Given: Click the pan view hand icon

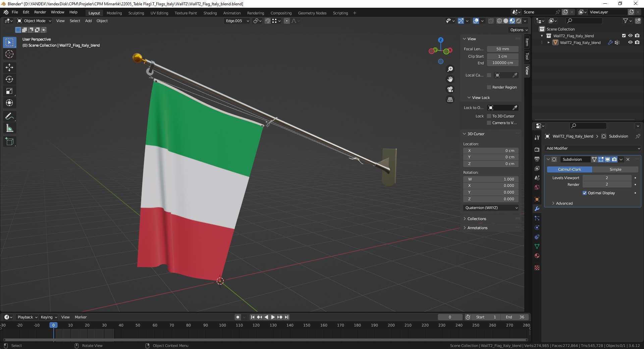Looking at the screenshot, I should [x=450, y=79].
